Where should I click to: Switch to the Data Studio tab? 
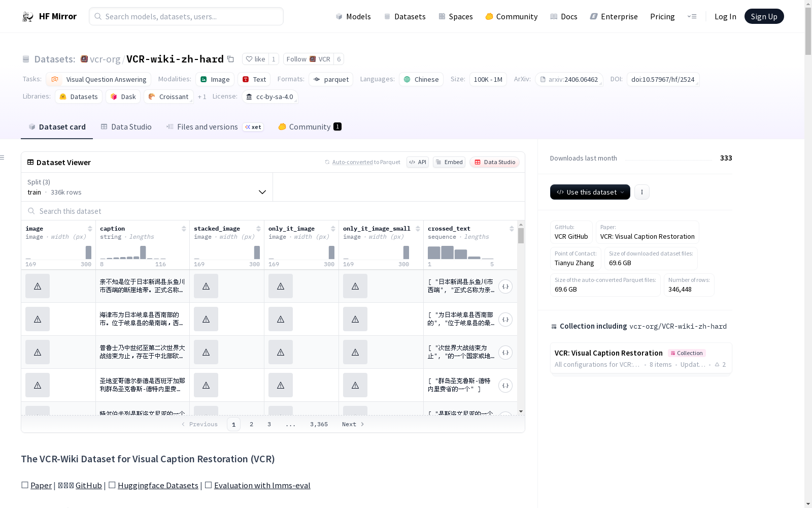click(126, 127)
